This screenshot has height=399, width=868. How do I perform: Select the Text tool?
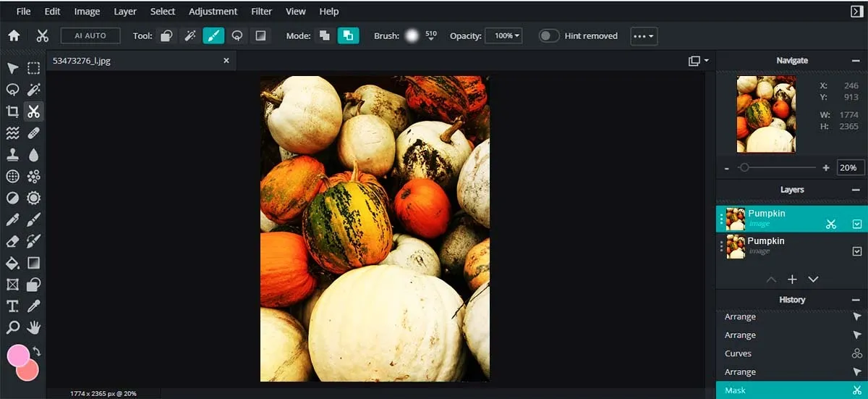[12, 306]
